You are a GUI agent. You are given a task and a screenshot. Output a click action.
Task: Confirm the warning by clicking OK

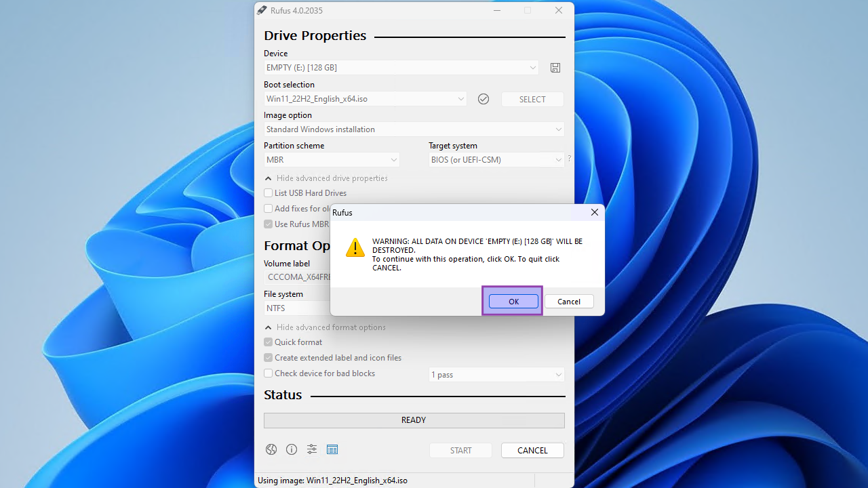513,302
